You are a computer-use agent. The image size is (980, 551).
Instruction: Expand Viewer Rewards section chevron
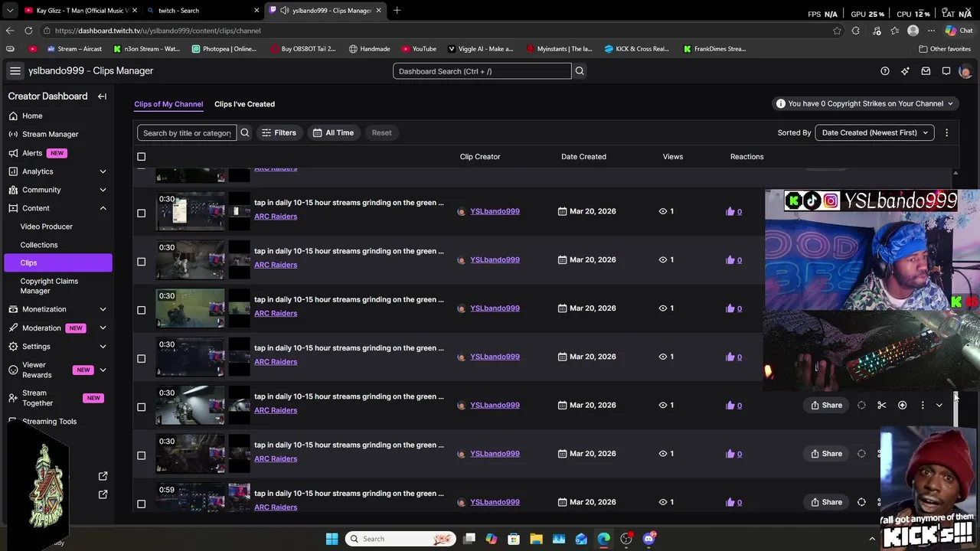click(103, 370)
